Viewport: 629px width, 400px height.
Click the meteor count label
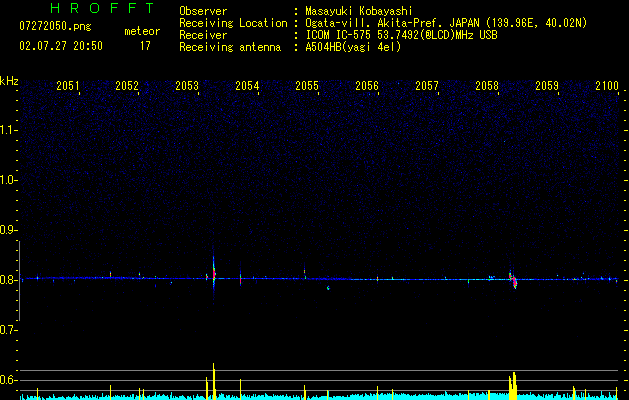[142, 31]
